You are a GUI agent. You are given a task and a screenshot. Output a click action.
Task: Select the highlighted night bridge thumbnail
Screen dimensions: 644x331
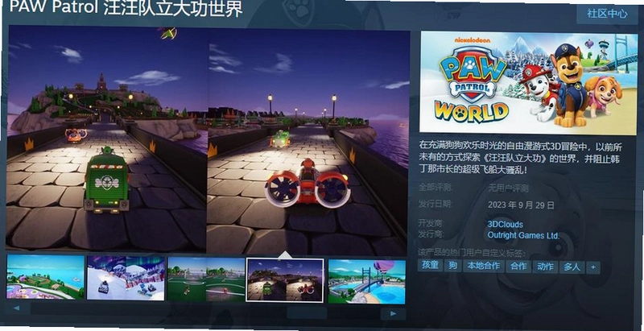pyautogui.click(x=285, y=280)
